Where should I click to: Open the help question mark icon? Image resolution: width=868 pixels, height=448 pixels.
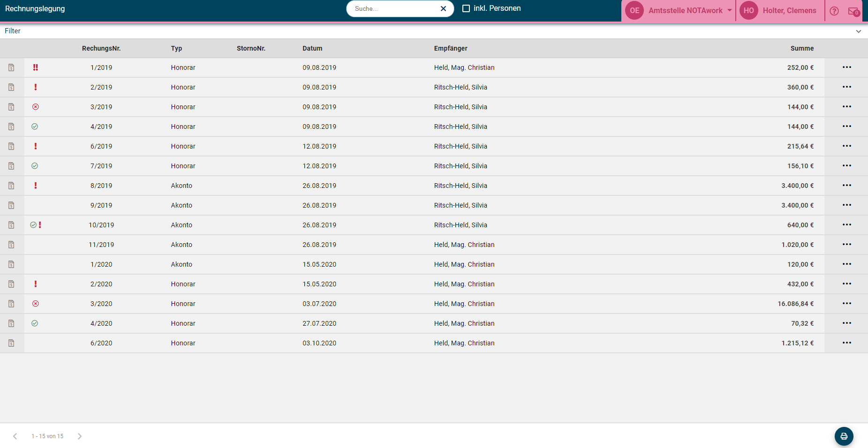point(834,11)
